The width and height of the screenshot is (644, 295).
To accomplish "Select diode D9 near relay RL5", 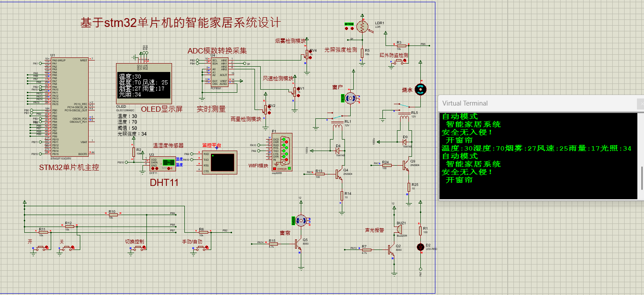I will pos(404,142).
